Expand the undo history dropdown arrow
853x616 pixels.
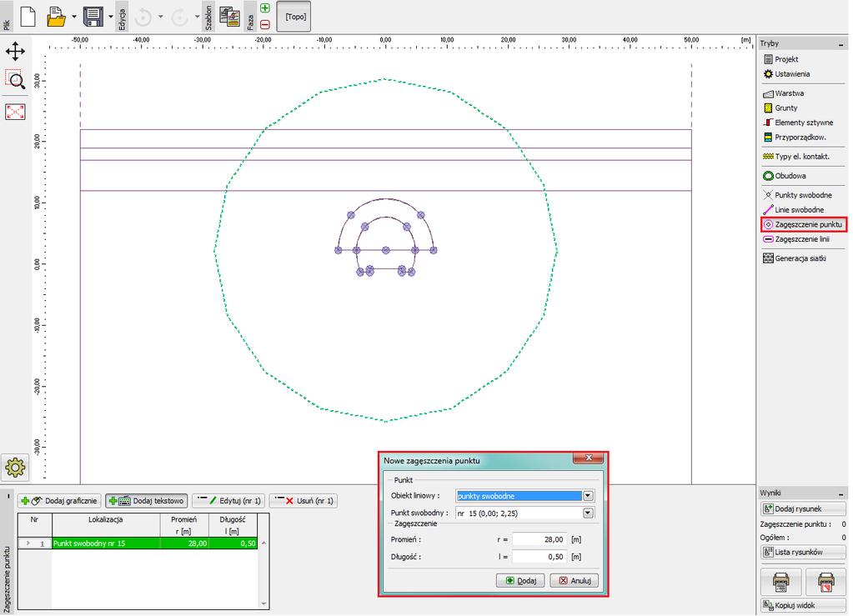click(160, 17)
